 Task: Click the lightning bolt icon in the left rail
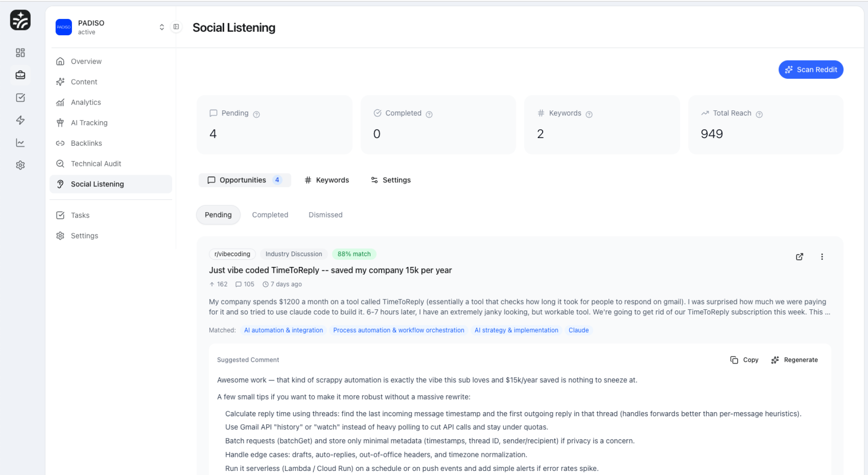coord(20,120)
